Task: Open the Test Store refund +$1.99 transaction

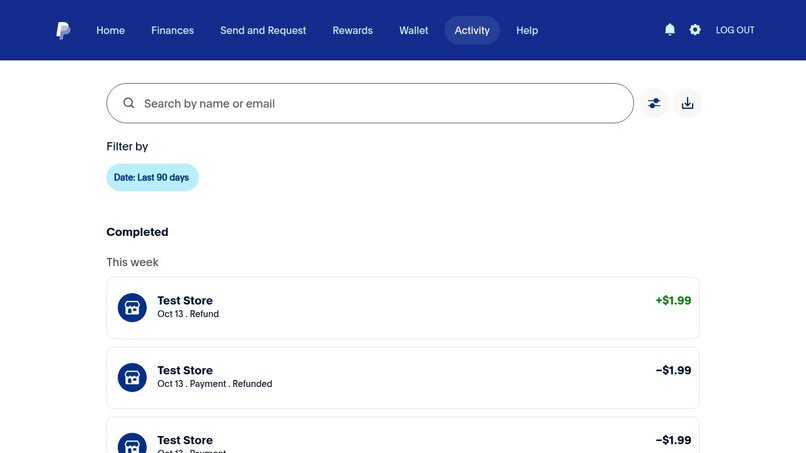Action: [403, 308]
